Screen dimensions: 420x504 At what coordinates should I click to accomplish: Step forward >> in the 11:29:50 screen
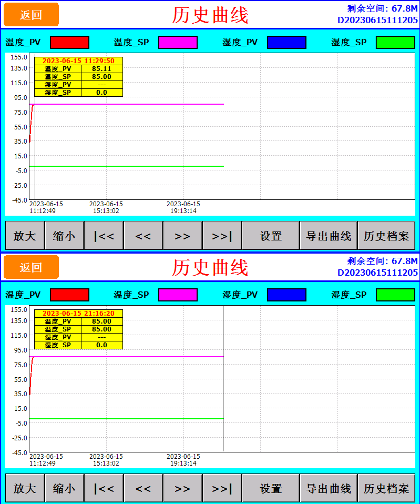click(x=182, y=236)
